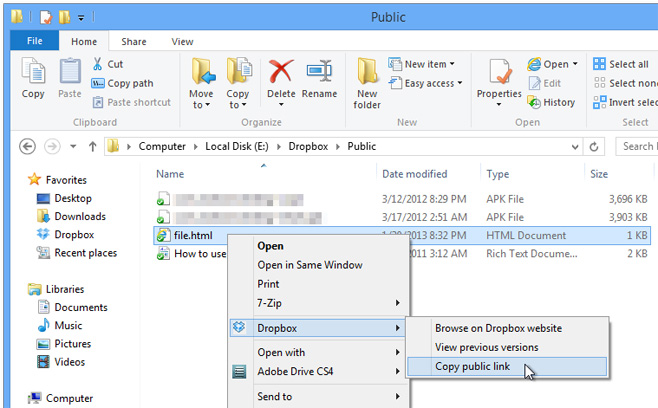
Task: Go back with the Back arrow
Action: pos(27,146)
